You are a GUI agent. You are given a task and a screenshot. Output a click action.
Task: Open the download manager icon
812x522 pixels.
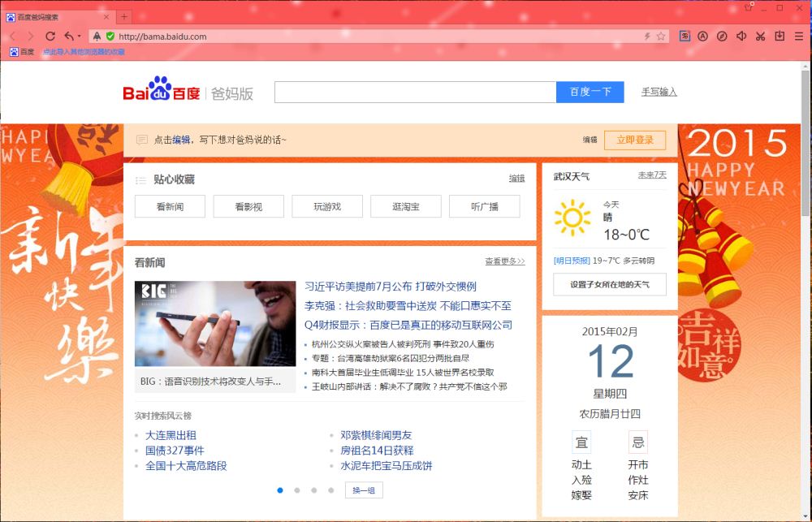tap(780, 36)
